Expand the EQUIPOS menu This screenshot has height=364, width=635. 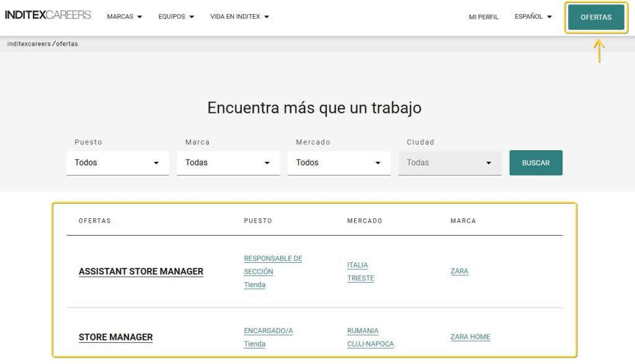click(175, 17)
